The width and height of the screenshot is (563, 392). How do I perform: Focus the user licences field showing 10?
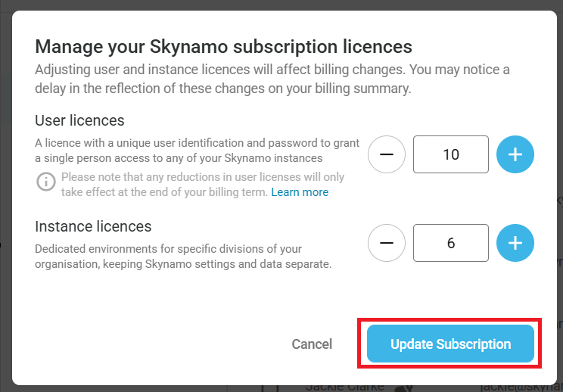(451, 154)
